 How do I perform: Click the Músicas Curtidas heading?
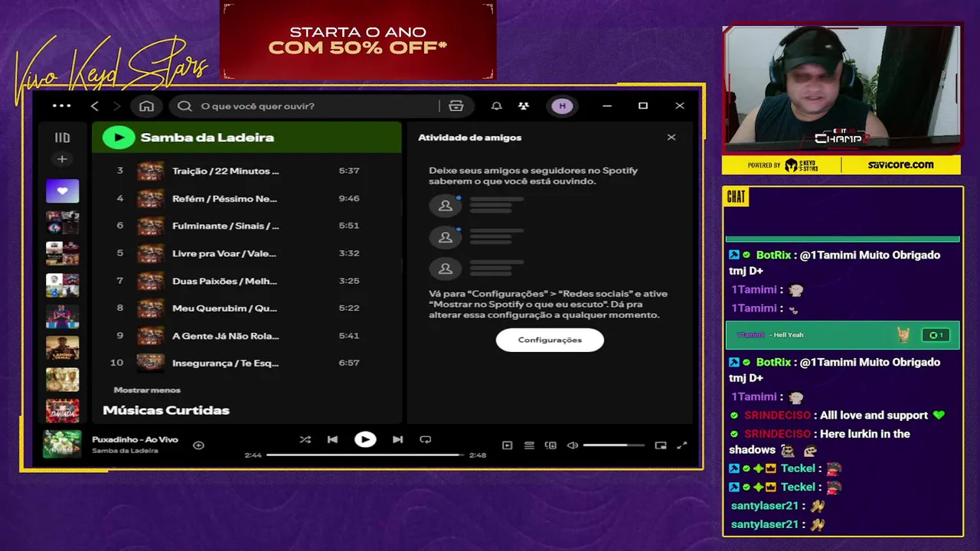click(x=166, y=410)
